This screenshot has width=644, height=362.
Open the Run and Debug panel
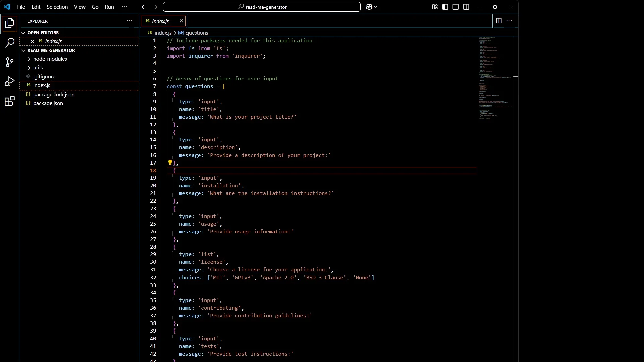tap(10, 81)
